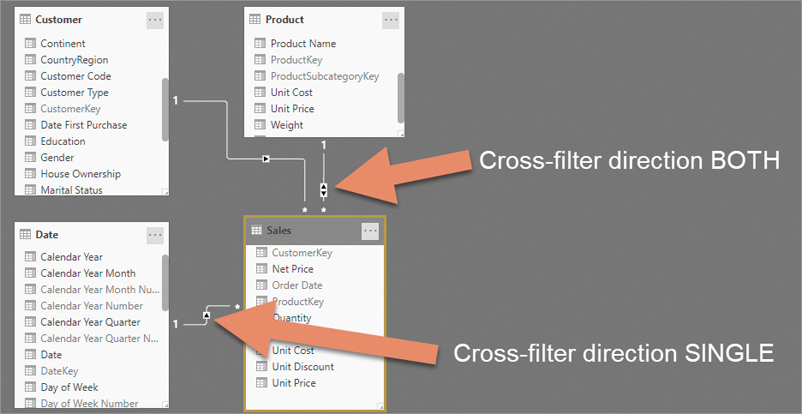The height and width of the screenshot is (414, 802).
Task: Click the Sales table header icon
Action: pos(257,231)
